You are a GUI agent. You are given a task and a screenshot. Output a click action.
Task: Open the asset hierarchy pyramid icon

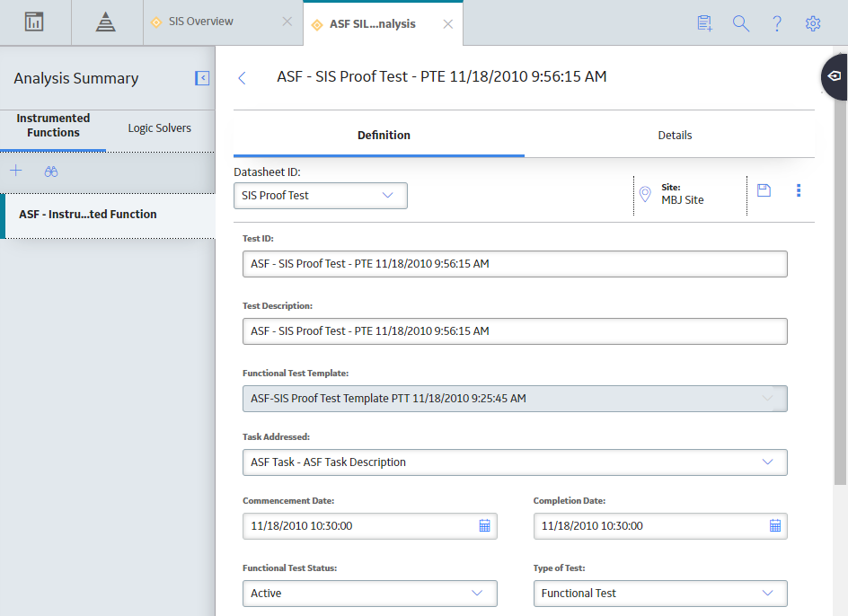click(105, 22)
